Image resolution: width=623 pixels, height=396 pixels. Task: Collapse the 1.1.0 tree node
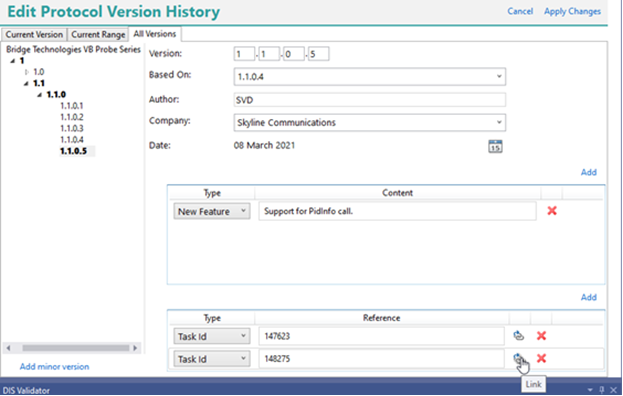pyautogui.click(x=39, y=95)
